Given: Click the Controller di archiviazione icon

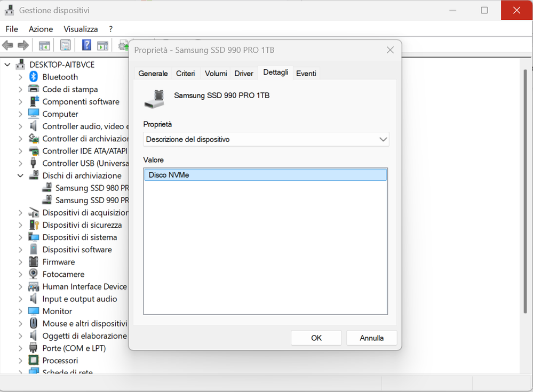Looking at the screenshot, I should (33, 138).
